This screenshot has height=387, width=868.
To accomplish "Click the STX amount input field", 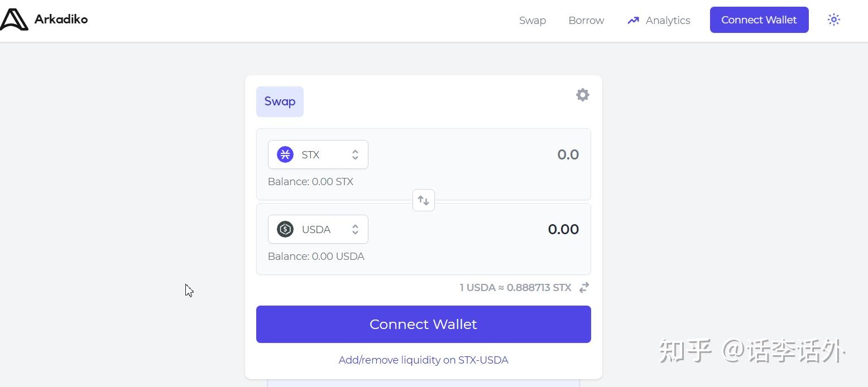I will pyautogui.click(x=479, y=154).
